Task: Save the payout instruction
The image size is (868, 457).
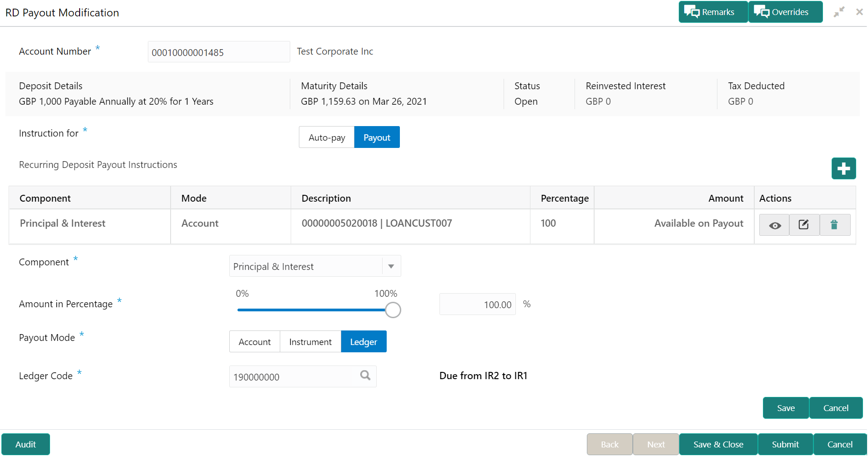Action: 786,408
